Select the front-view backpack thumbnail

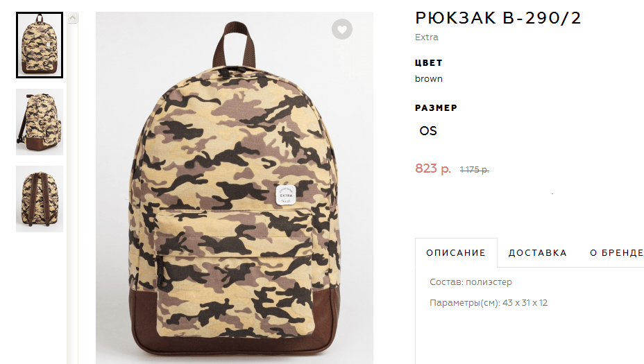40,45
